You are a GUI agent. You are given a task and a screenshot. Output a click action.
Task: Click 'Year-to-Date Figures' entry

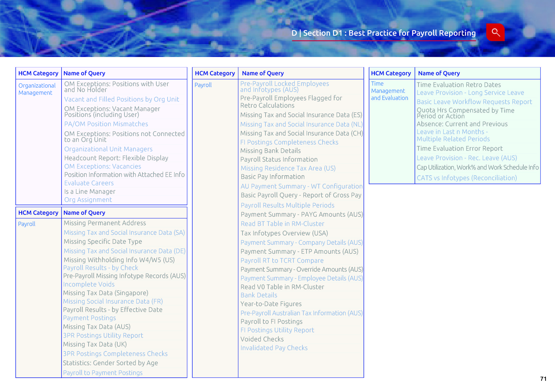pyautogui.click(x=271, y=304)
